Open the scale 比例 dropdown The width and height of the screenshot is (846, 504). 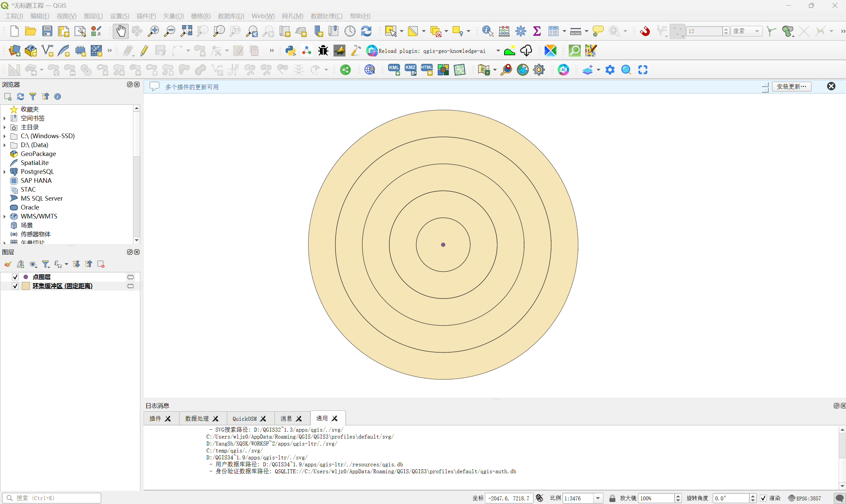click(598, 498)
